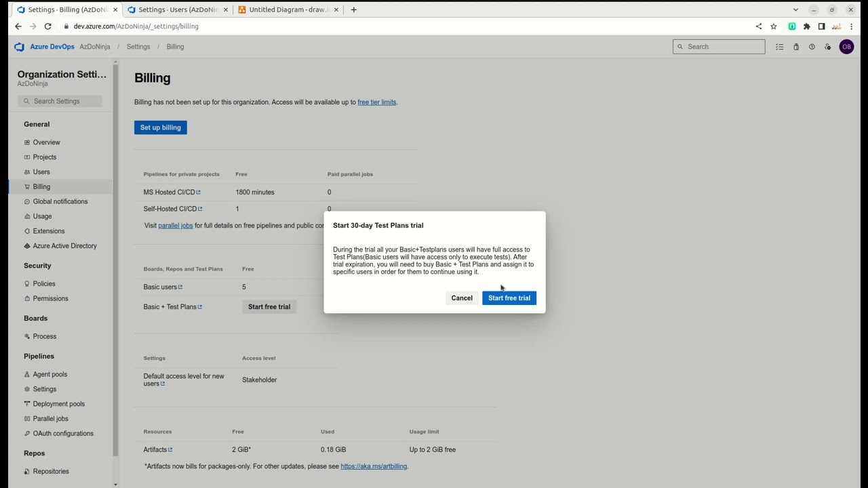Open the OB user avatar menu
The width and height of the screenshot is (868, 488).
click(846, 47)
